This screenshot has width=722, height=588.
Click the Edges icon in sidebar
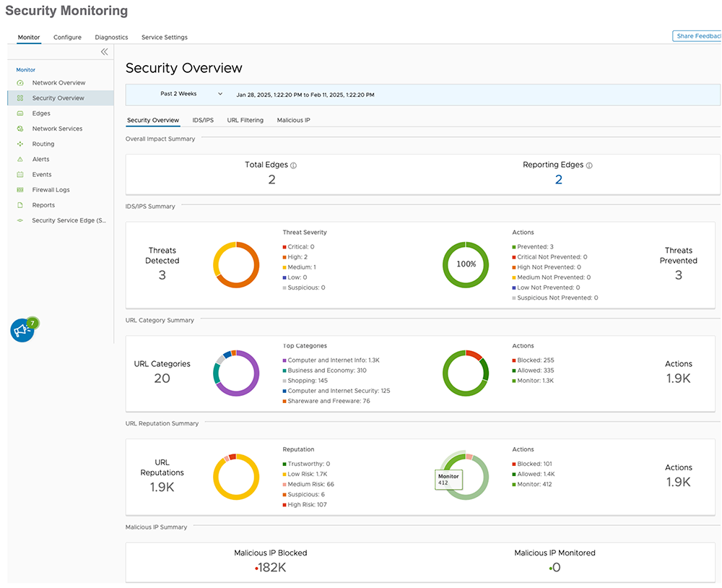[x=20, y=113]
